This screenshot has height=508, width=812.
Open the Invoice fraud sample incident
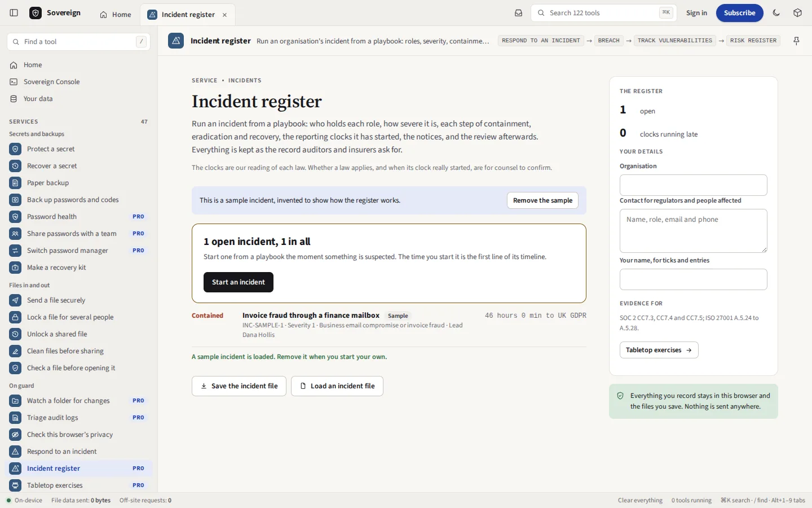pos(389,325)
